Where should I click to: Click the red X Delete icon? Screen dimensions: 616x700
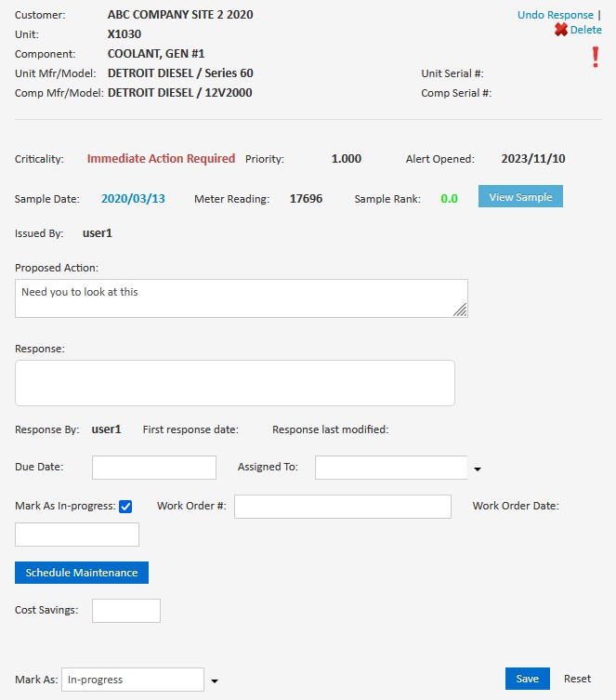560,30
